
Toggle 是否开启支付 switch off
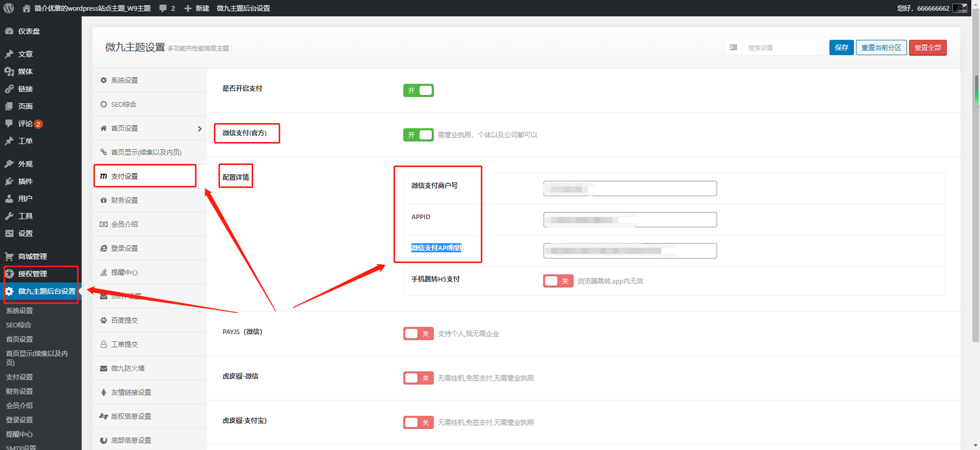point(419,90)
